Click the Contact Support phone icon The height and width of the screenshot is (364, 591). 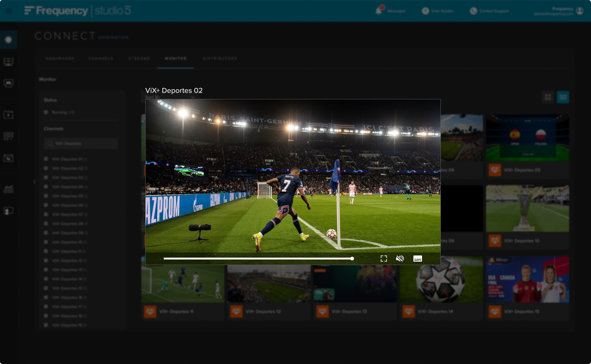(x=473, y=11)
